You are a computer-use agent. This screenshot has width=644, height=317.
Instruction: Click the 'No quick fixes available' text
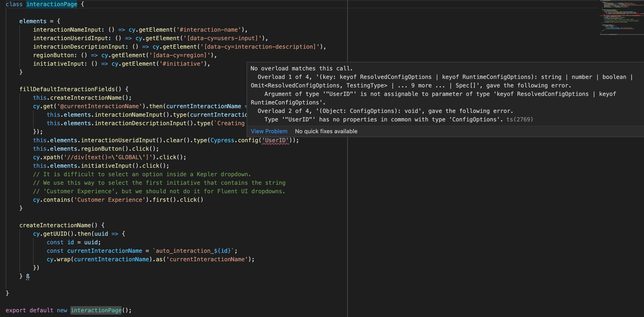pos(326,131)
